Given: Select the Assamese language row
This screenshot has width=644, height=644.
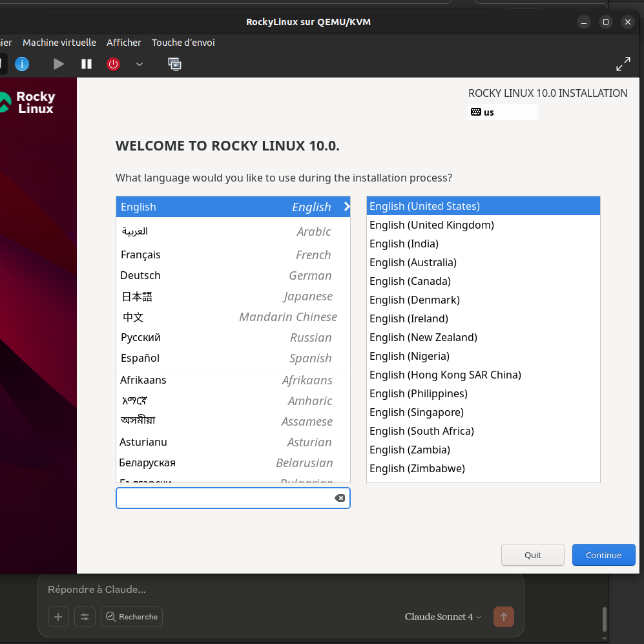Looking at the screenshot, I should 233,421.
